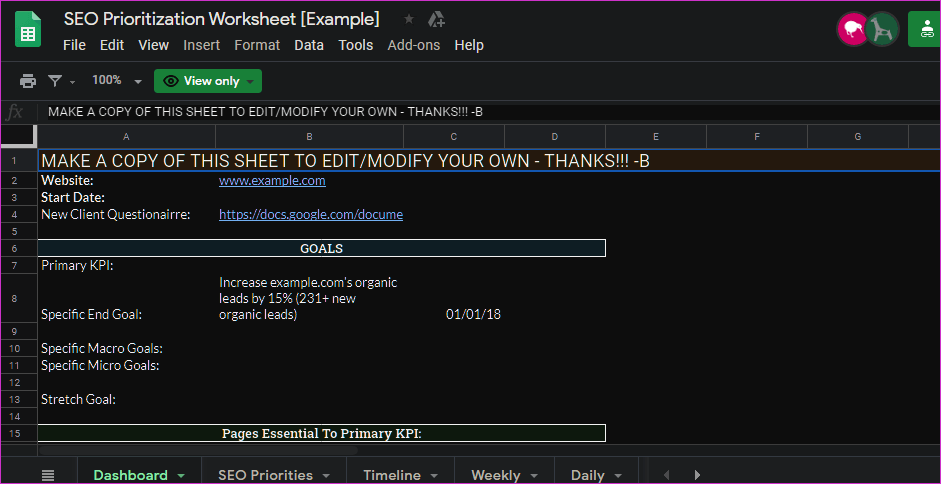
Task: Open the Dashboard tab dropdown arrow
Action: tap(181, 476)
